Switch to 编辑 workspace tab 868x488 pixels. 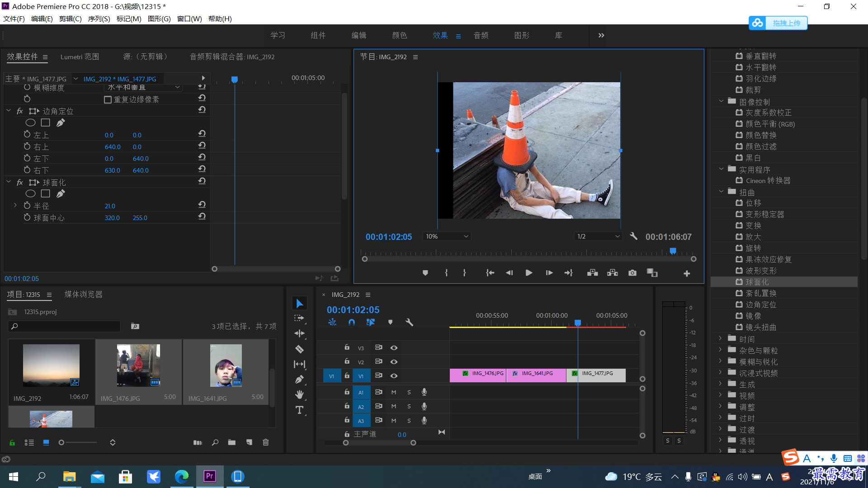tap(359, 35)
